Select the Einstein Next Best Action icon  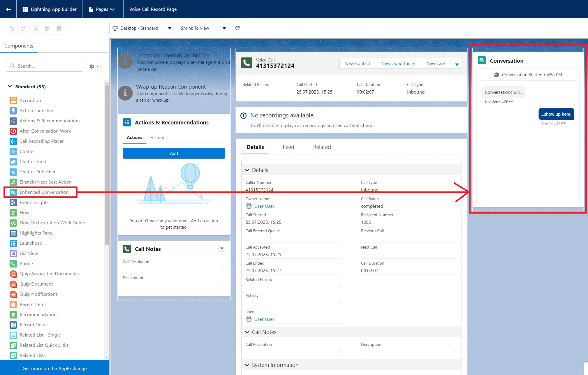coord(13,182)
